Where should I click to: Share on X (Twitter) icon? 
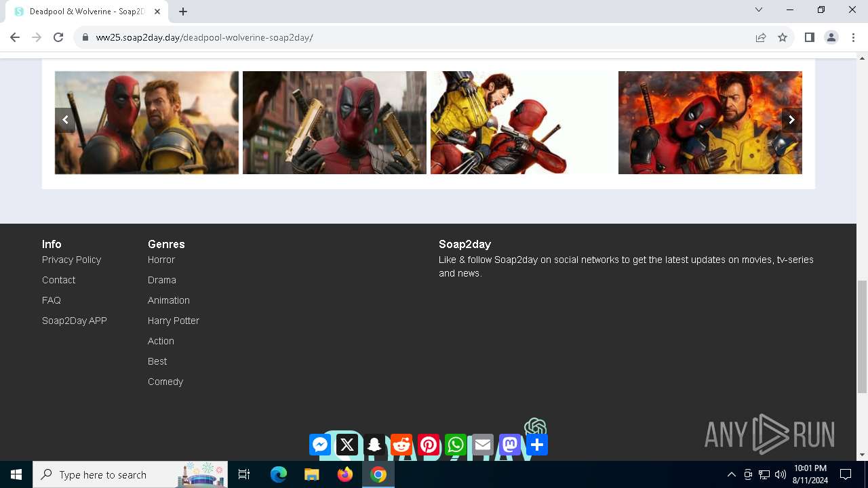[347, 445]
